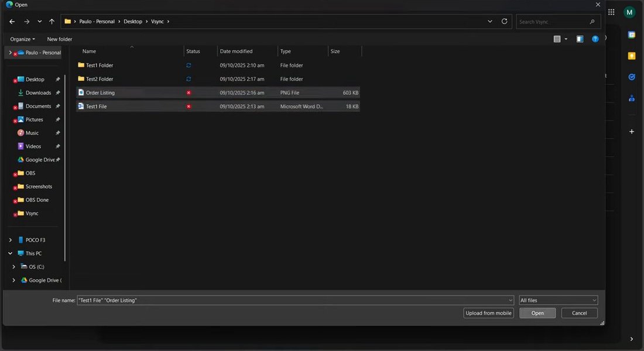The height and width of the screenshot is (351, 644).
Task: Open Vsync folder in the sidebar
Action: (x=32, y=214)
